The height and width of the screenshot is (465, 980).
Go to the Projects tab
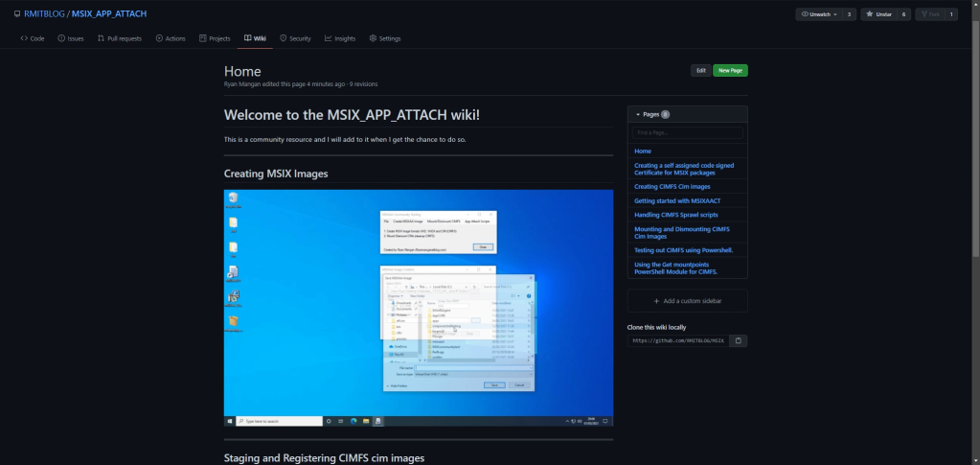tap(215, 38)
